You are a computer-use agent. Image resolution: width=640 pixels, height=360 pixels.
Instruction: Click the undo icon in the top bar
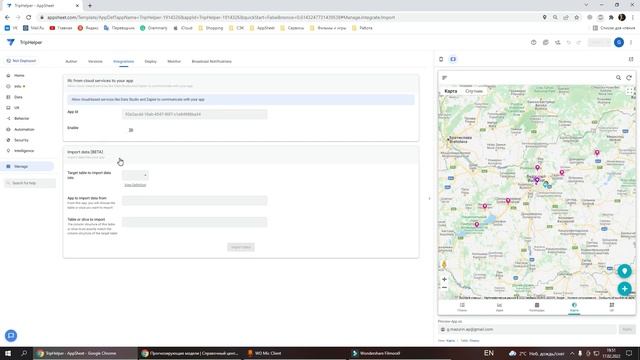(x=569, y=42)
